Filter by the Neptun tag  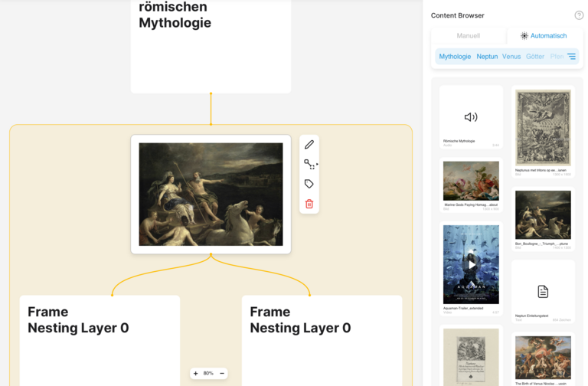coord(487,57)
